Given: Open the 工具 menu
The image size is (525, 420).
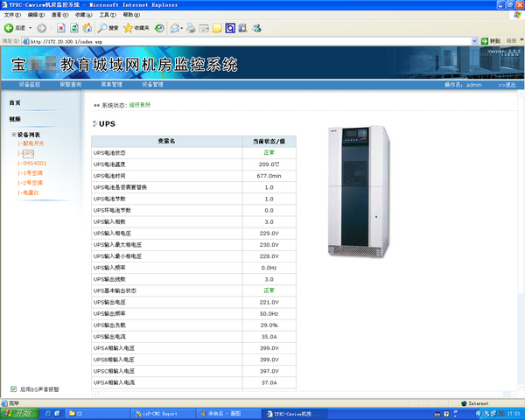Looking at the screenshot, I should 108,15.
